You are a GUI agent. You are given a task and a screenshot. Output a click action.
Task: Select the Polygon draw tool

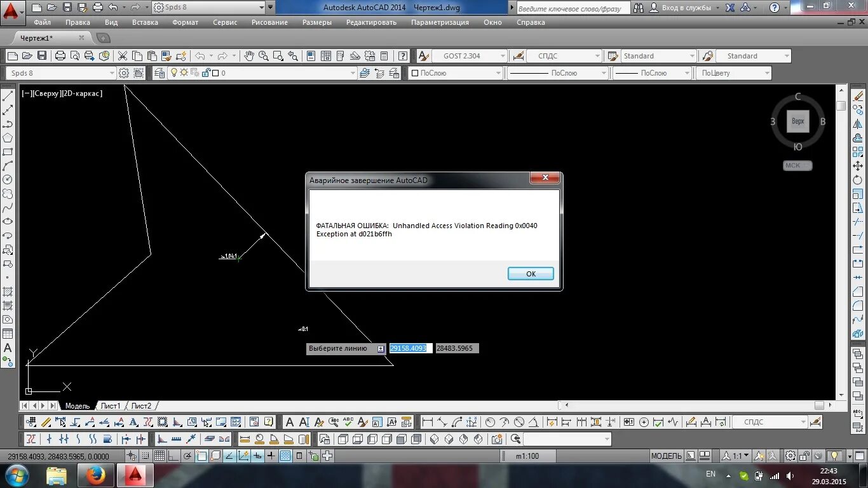tap(8, 138)
